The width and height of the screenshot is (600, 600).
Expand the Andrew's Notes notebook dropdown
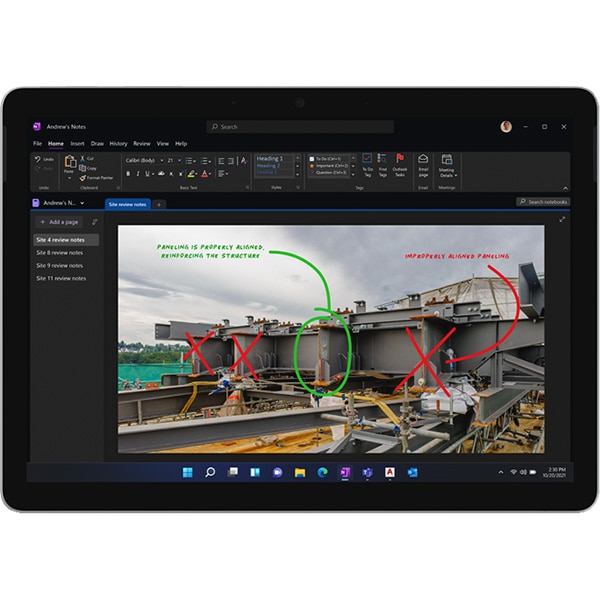82,203
